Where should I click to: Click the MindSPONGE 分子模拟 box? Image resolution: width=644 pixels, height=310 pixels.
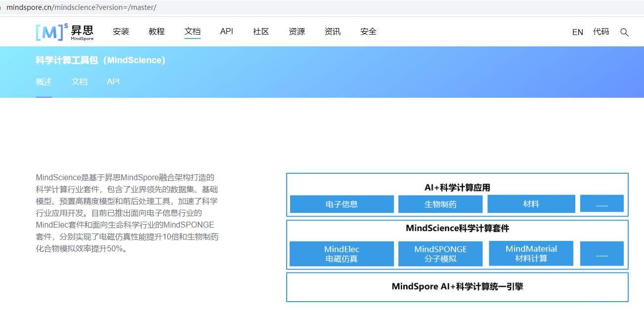[x=440, y=254]
